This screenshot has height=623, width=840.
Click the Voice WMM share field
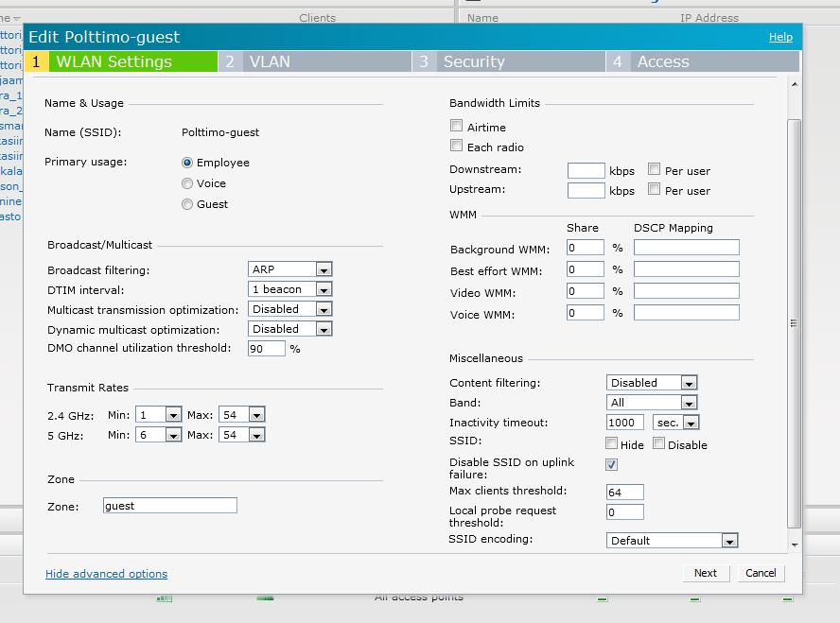[586, 313]
